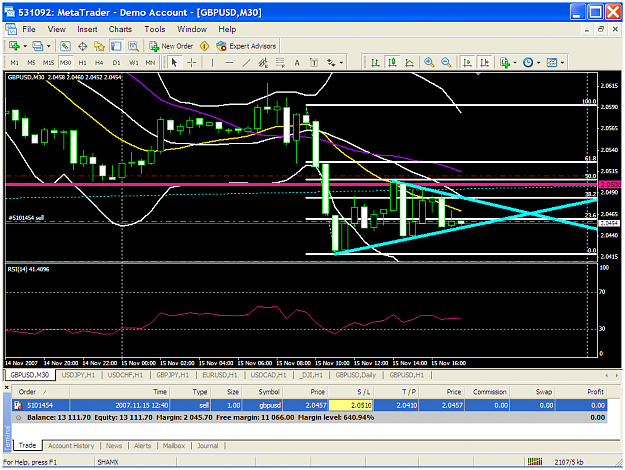Open the Charts menu
This screenshot has height=470, width=625.
click(120, 29)
